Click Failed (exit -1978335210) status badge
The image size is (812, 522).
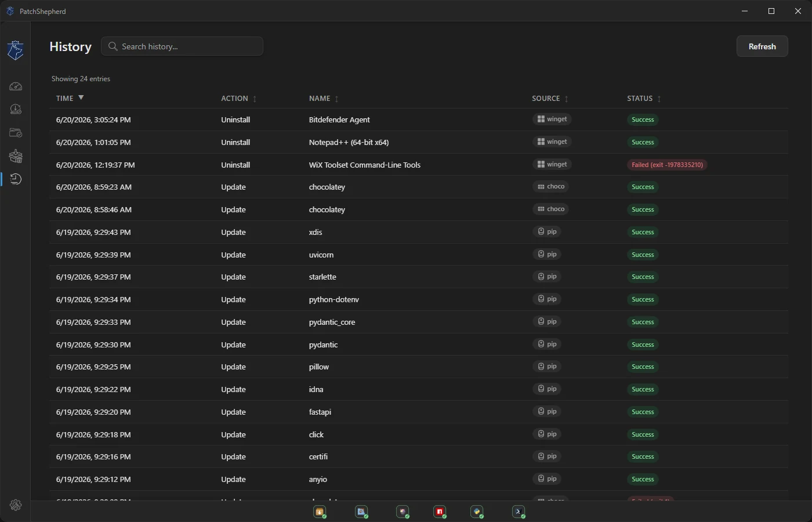click(x=667, y=165)
